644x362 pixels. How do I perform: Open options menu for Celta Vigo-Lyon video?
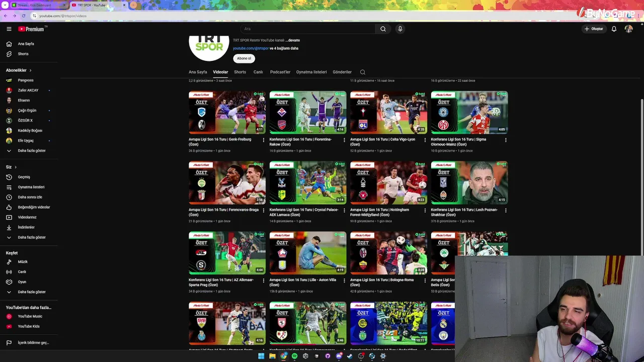pyautogui.click(x=425, y=140)
